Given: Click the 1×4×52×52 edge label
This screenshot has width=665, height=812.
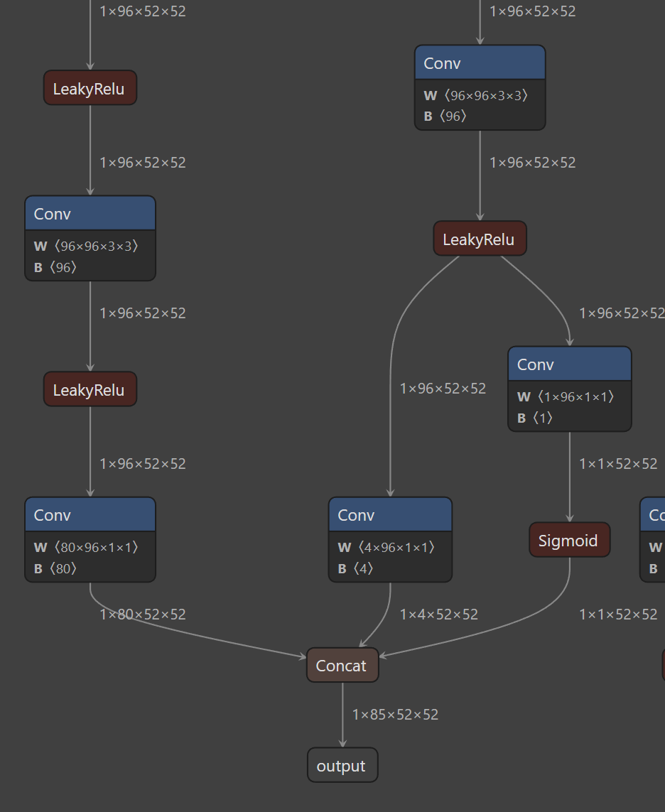Looking at the screenshot, I should (x=439, y=615).
